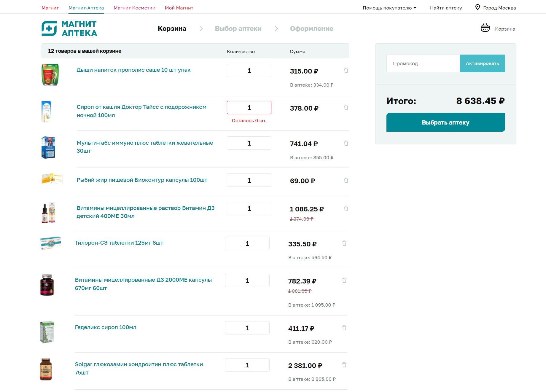Image resolution: width=546 pixels, height=392 pixels.
Task: Switch to Магнит Косметик tab
Action: click(x=134, y=8)
